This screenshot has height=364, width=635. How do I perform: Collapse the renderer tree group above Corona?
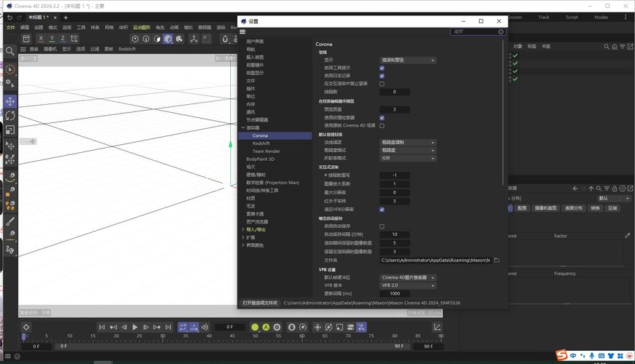pos(243,127)
